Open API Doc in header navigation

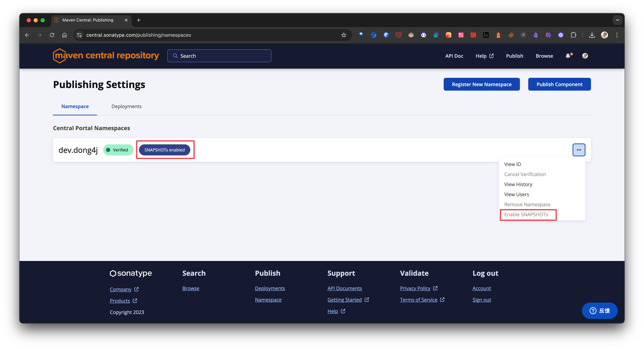tap(454, 56)
